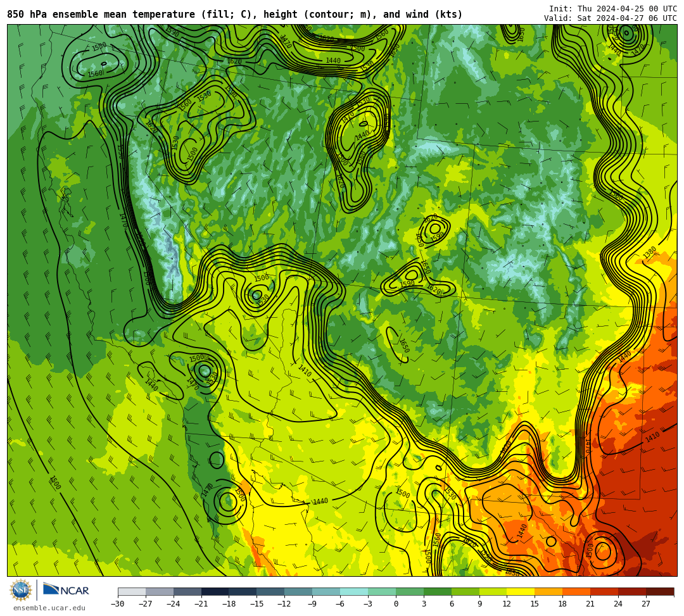Click the −3 label under the colorbar
The height and width of the screenshot is (616, 684).
(368, 604)
